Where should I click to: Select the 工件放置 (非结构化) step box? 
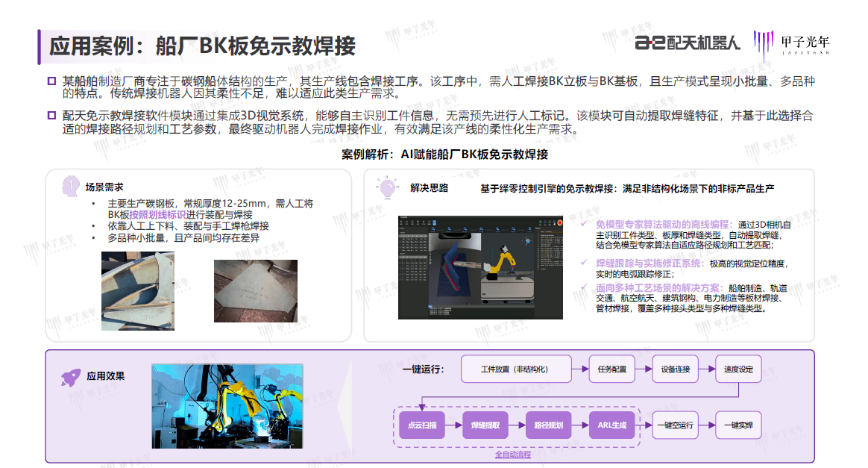(x=516, y=369)
